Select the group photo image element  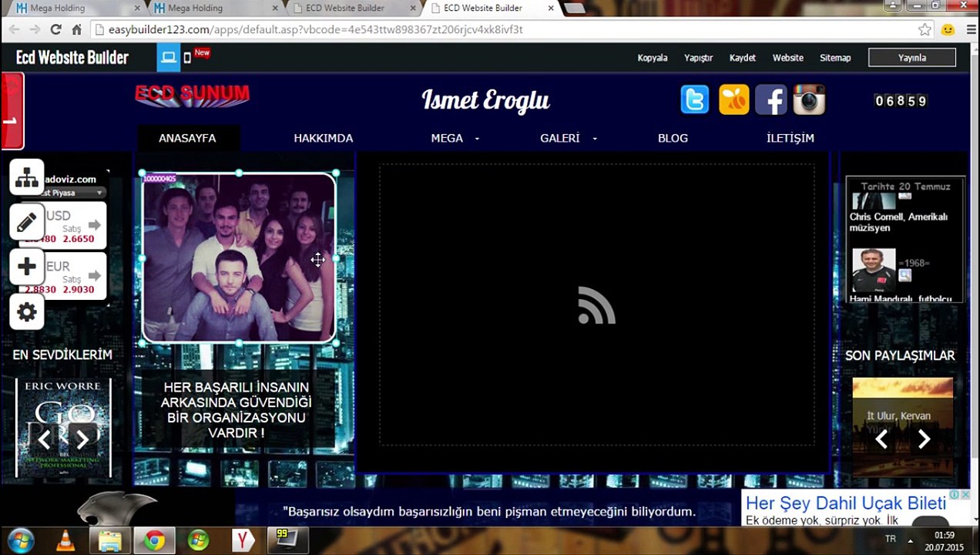tap(239, 258)
